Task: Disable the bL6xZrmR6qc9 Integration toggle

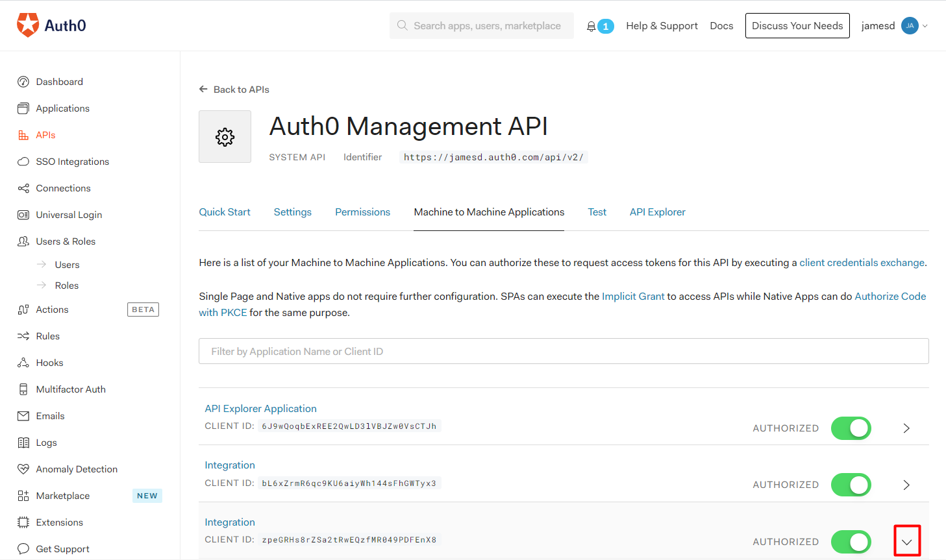Action: (x=851, y=485)
